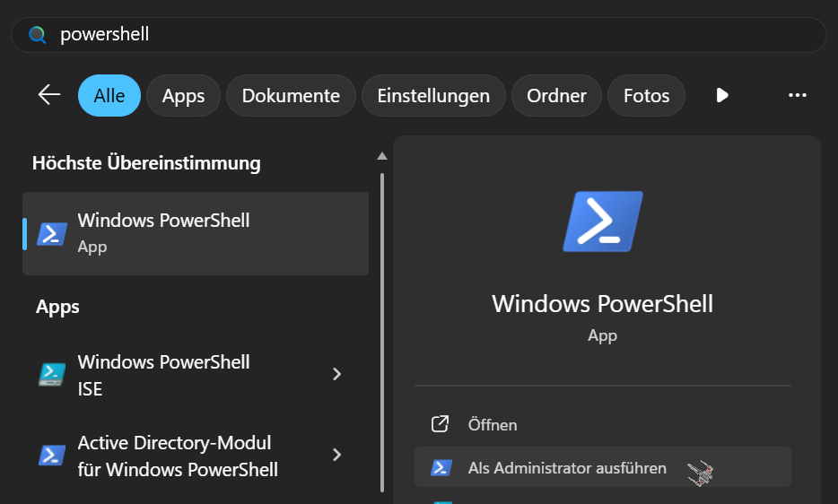
Task: Expand Windows PowerShell ISE chevron
Action: [336, 374]
